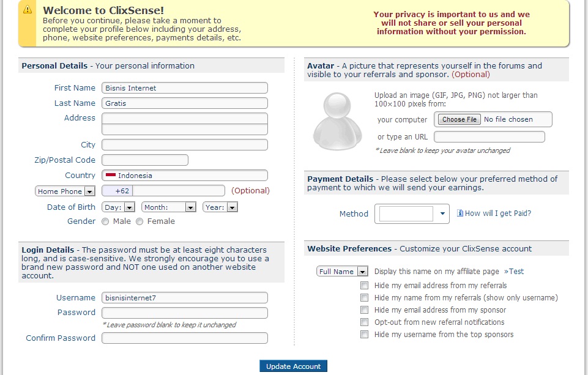
Task: Click the Choose File button for avatar
Action: (x=459, y=119)
